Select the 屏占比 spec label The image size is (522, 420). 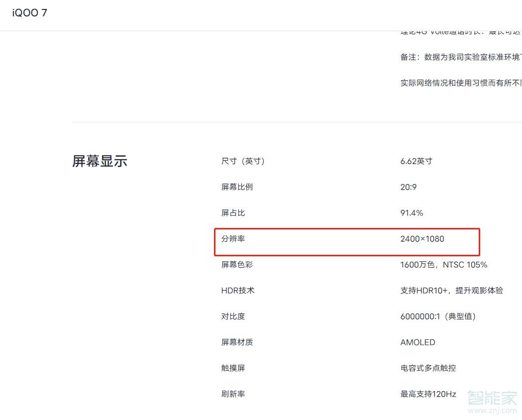click(233, 212)
